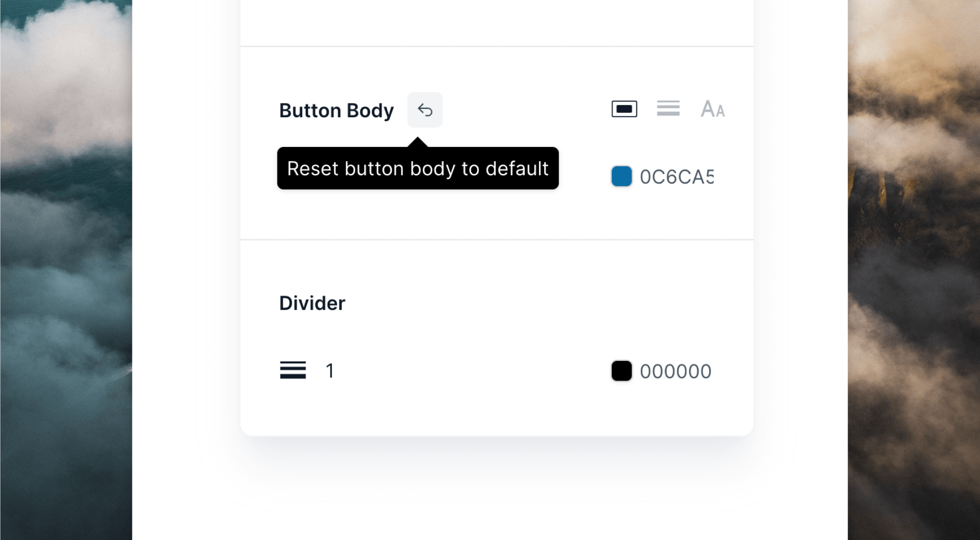Viewport: 980px width, 540px height.
Task: Click the Divider section heading
Action: point(312,303)
